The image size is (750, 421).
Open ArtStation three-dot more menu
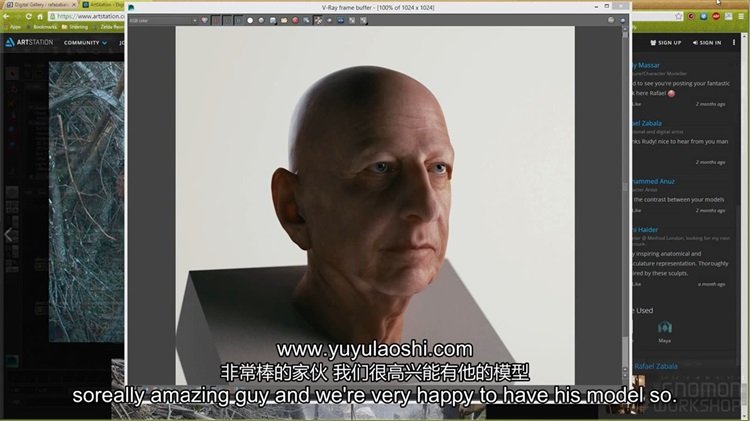pos(734,43)
